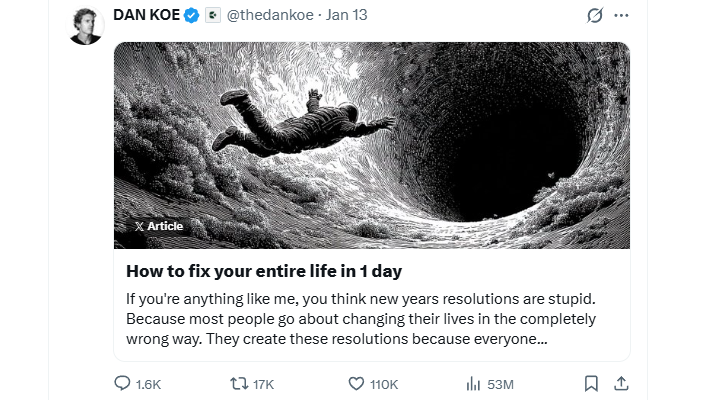This screenshot has height=400, width=728.
Task: Open Dan Koe's profile avatar
Action: pos(87,24)
